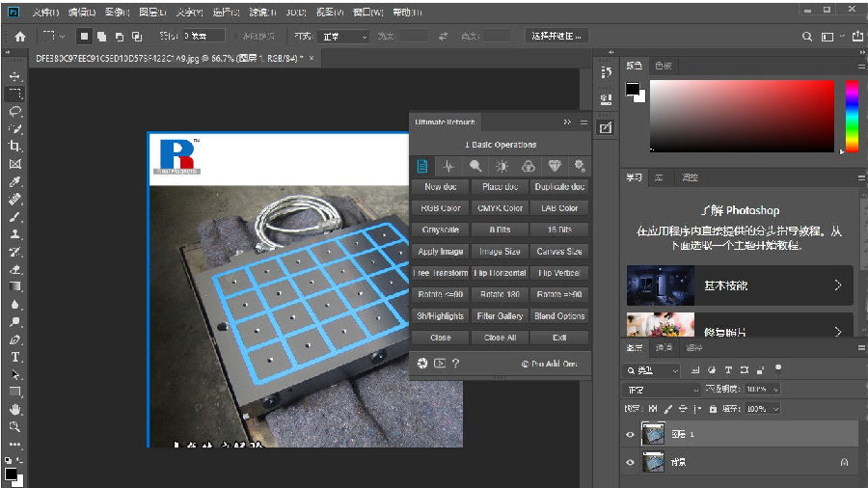The width and height of the screenshot is (868, 488).
Task: Select the Rectangular Marquee tool in toolbox
Action: [14, 95]
